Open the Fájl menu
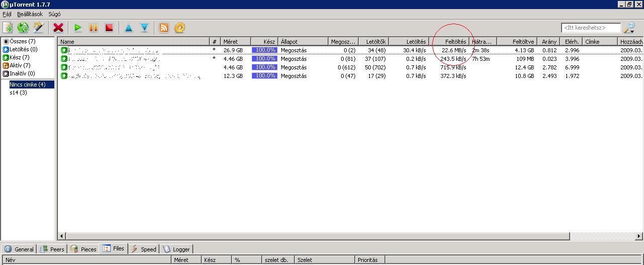 (x=7, y=14)
